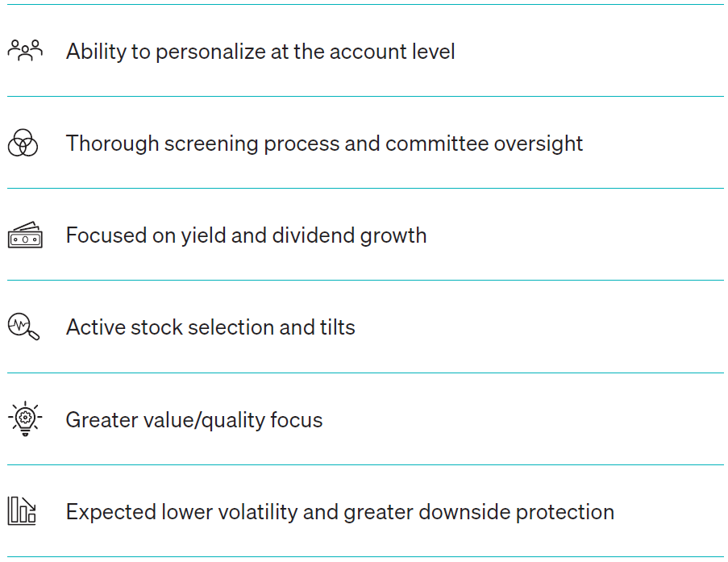728x562 pixels.
Task: Click 'committee oversight' in second row
Action: tap(484, 144)
